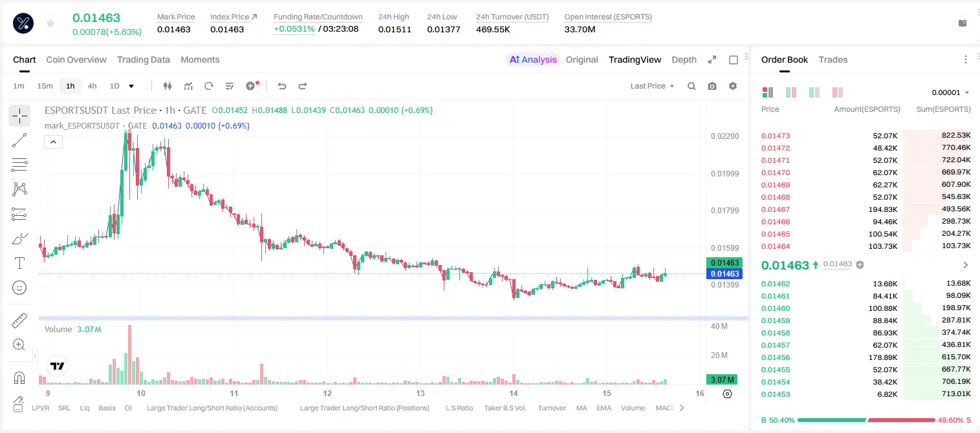Screen dimensions: 980x433
Task: Select the 15m timeframe
Action: pos(45,86)
